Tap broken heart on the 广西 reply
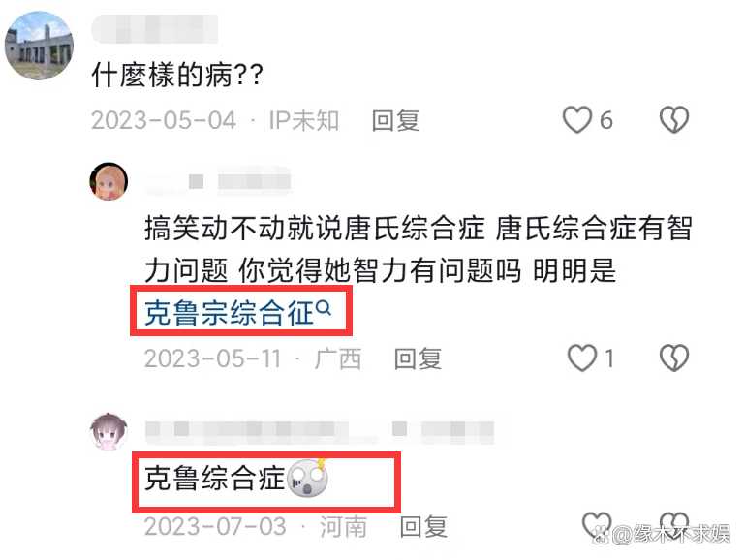745x560 pixels. click(x=674, y=358)
